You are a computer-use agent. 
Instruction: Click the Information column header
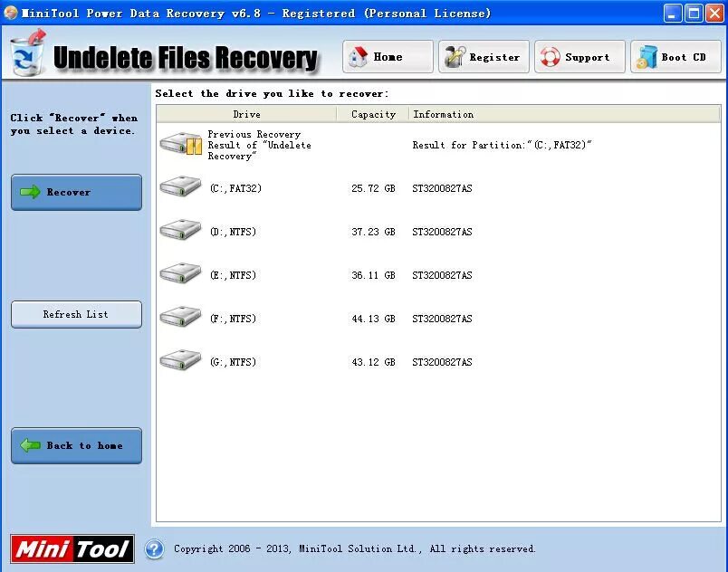[x=565, y=114]
